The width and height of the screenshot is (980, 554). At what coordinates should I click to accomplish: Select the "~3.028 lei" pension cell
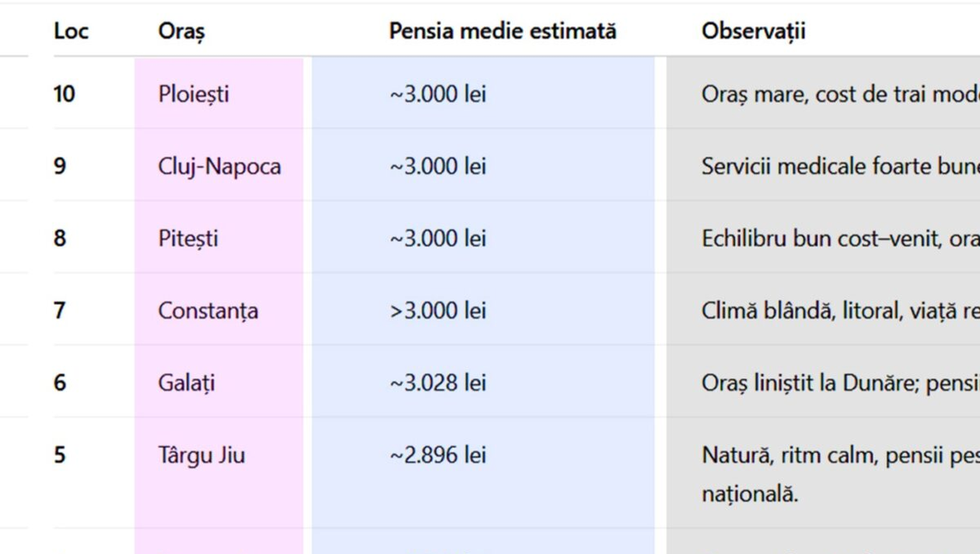pos(437,383)
